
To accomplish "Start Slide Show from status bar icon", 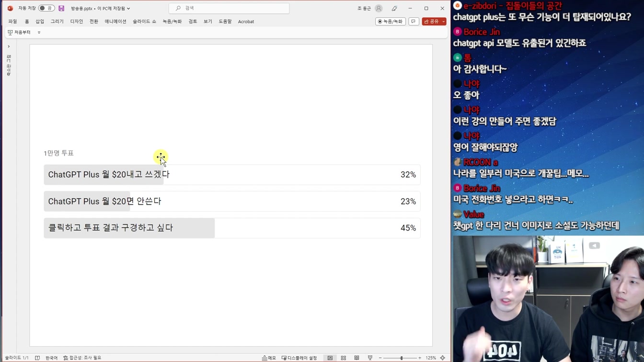I will (370, 358).
